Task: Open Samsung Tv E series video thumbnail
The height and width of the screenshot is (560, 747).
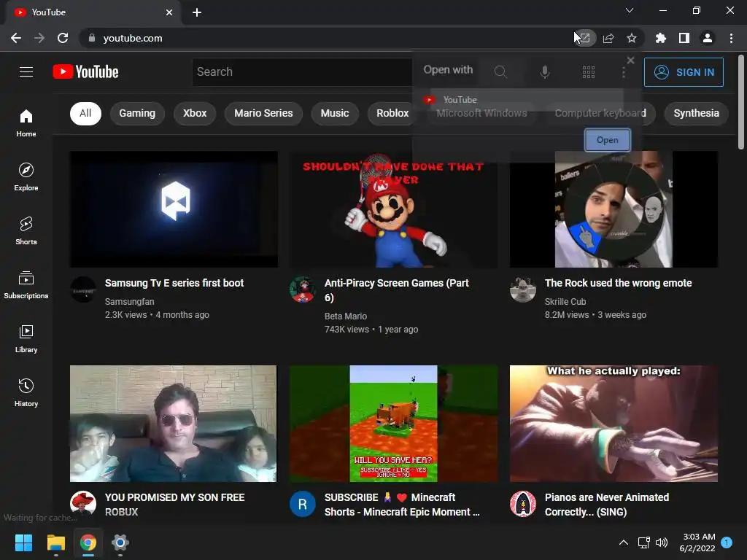Action: tap(174, 209)
